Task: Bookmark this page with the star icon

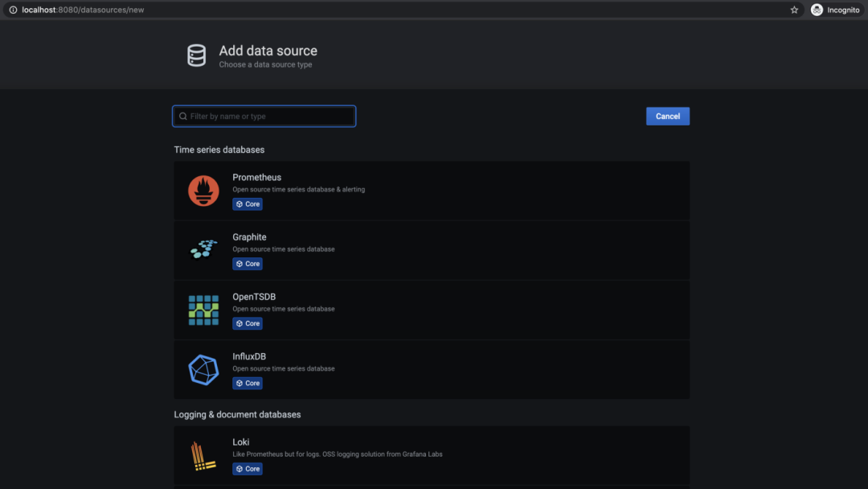Action: point(794,10)
